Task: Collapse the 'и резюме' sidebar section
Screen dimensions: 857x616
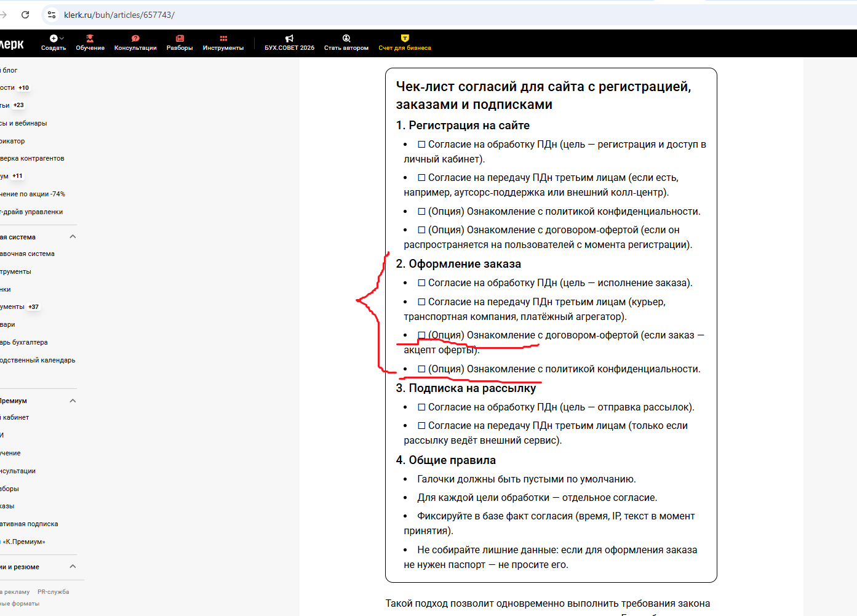Action: point(73,567)
